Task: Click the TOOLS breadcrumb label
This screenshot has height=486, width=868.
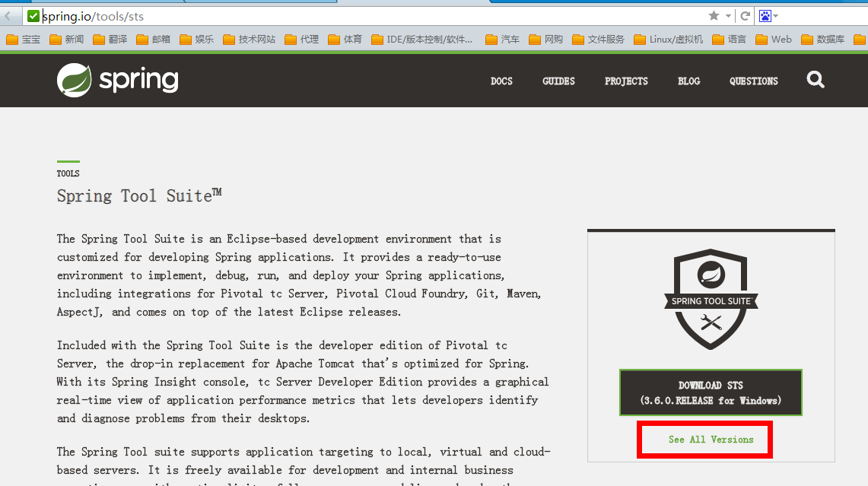Action: (x=68, y=173)
